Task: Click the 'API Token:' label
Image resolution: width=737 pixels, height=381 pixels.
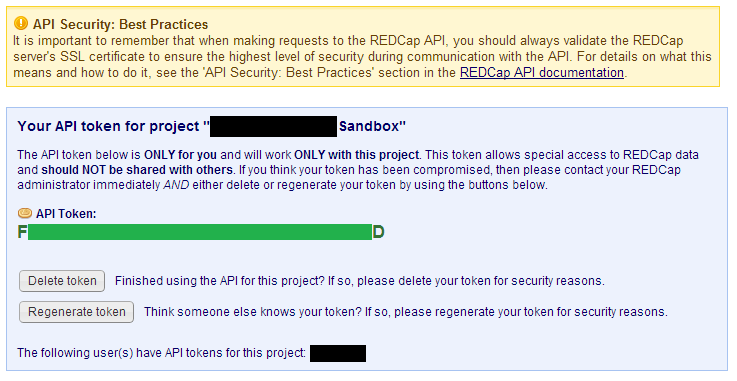Action: tap(66, 214)
